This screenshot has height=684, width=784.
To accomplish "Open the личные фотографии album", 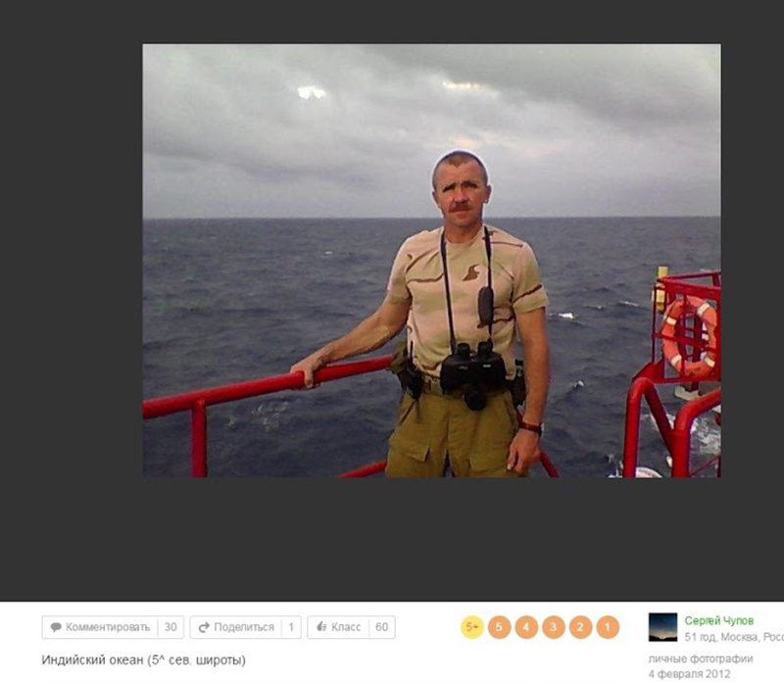I will [700, 659].
